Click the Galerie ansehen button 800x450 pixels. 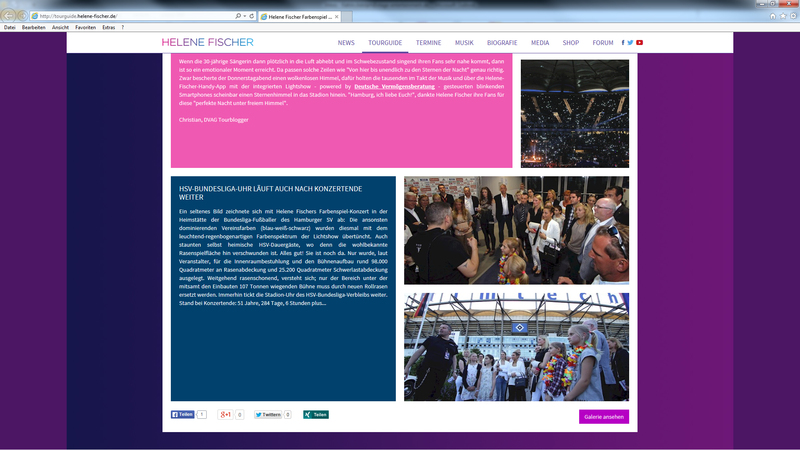[x=603, y=417]
